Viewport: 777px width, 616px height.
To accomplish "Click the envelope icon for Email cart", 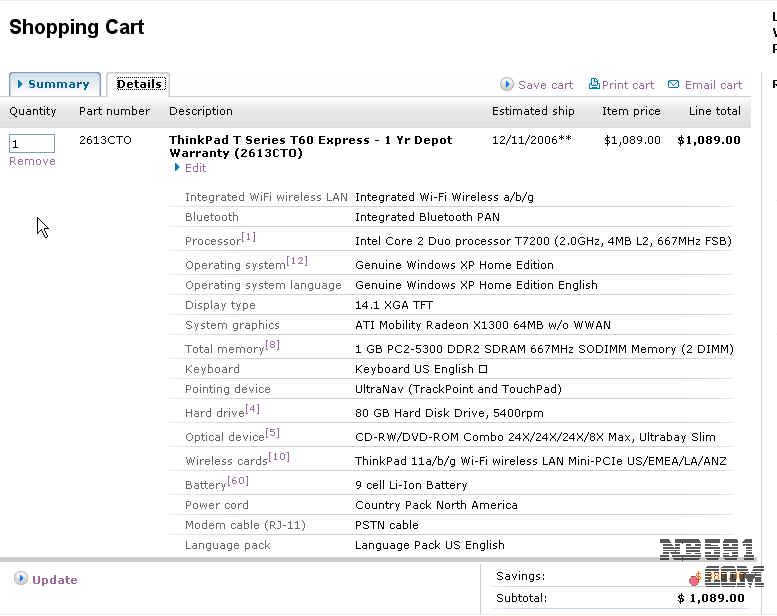I will (x=673, y=85).
